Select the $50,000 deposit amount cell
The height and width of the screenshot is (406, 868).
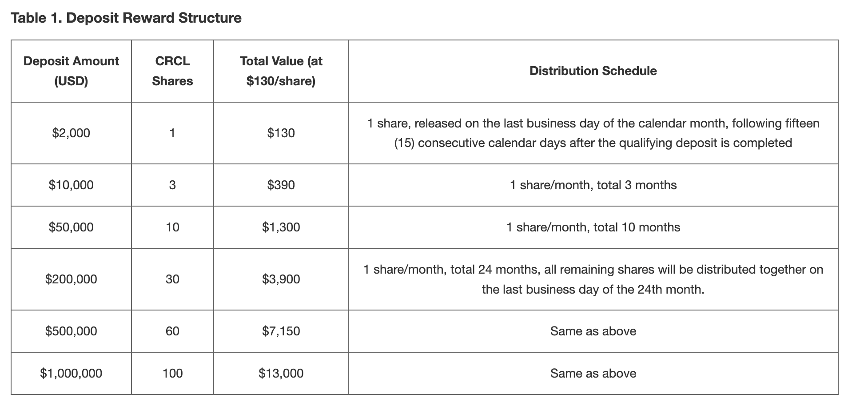tap(71, 227)
